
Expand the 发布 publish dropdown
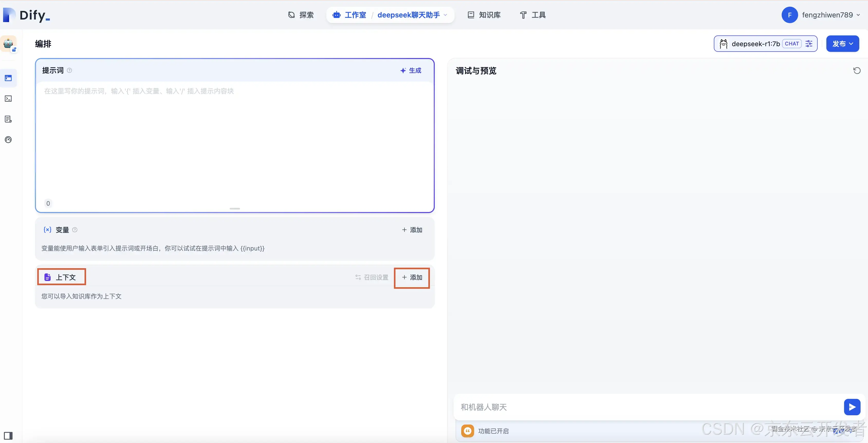[842, 44]
